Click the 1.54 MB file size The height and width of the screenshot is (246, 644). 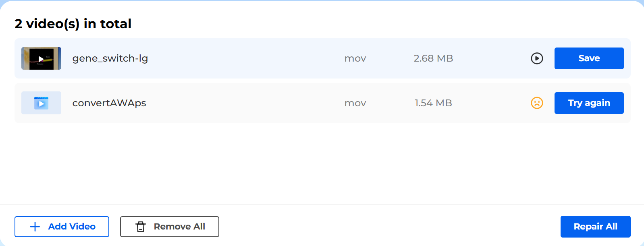pos(433,103)
